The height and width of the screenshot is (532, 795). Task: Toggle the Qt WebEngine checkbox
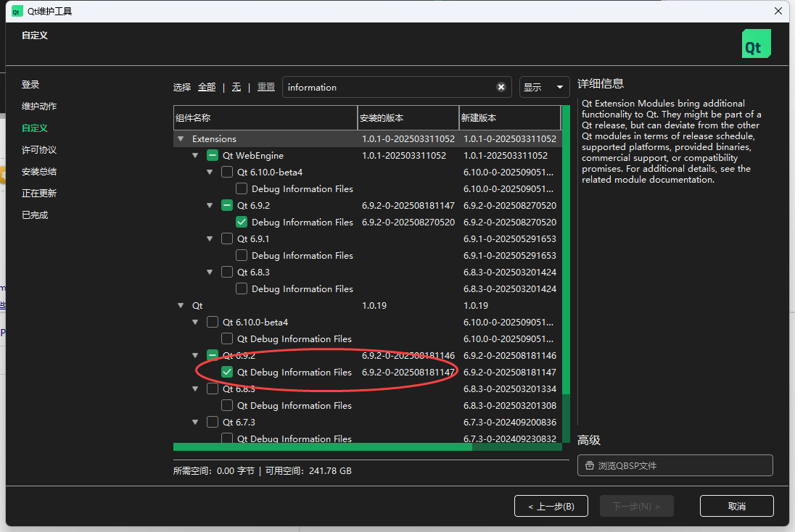(x=213, y=156)
